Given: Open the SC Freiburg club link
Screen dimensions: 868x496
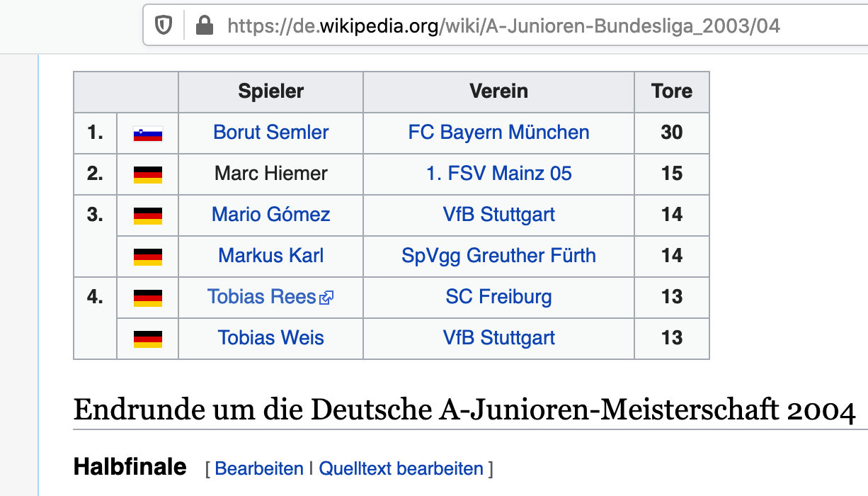Looking at the screenshot, I should pos(499,297).
